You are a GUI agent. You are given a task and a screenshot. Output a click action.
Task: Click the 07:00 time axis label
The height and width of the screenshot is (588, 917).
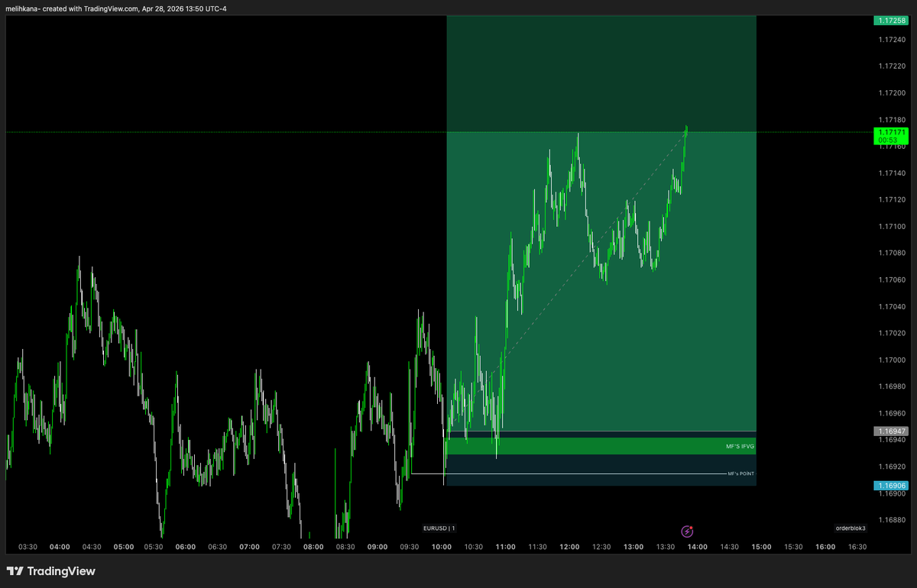250,547
